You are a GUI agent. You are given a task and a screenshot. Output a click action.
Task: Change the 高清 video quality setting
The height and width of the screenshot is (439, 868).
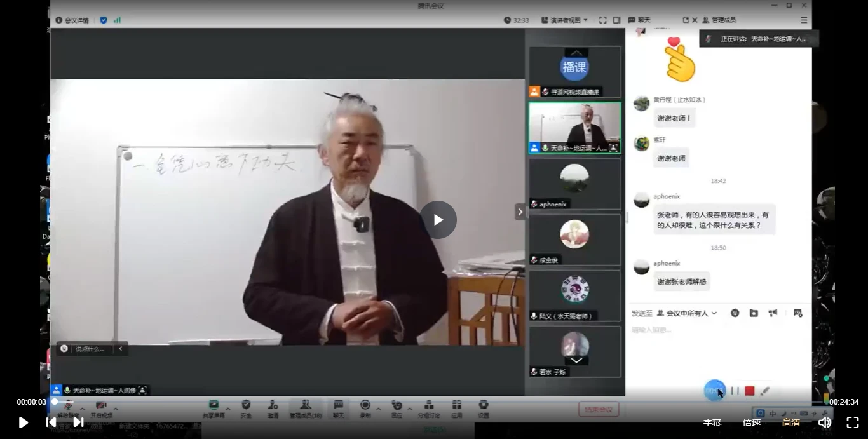click(x=791, y=422)
